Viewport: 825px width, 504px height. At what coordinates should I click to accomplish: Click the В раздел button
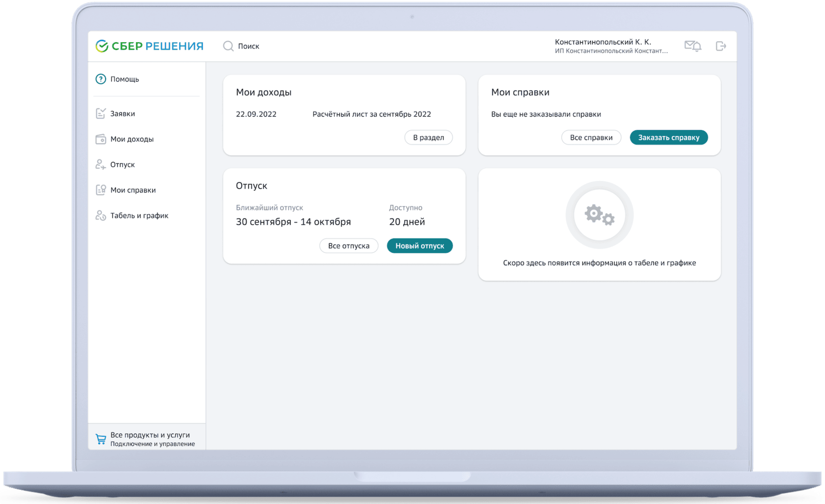428,137
